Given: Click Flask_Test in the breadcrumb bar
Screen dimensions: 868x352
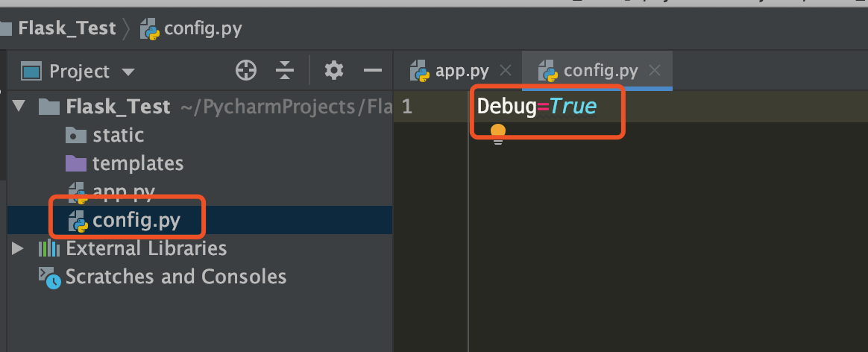Looking at the screenshot, I should tap(67, 29).
